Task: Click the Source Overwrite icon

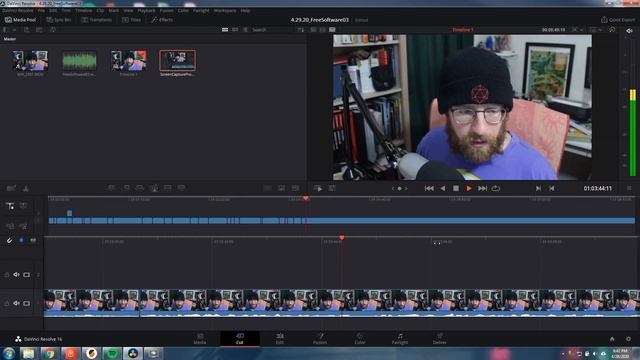Action: point(181,188)
